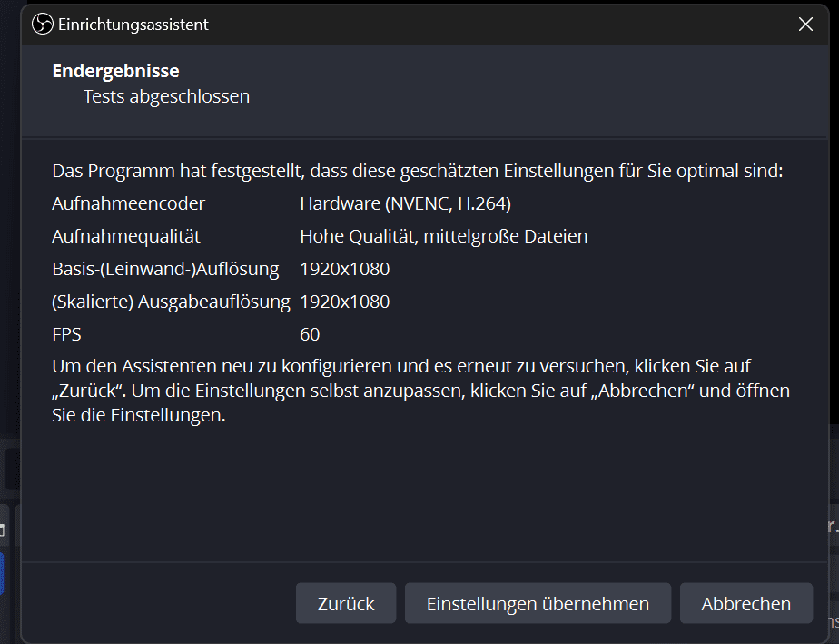This screenshot has height=644, width=839.
Task: Close the Einrichtungsassistent dialog
Action: coord(805,25)
